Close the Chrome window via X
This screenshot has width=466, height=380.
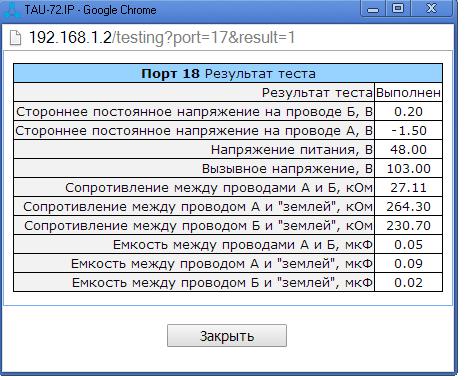(x=432, y=8)
